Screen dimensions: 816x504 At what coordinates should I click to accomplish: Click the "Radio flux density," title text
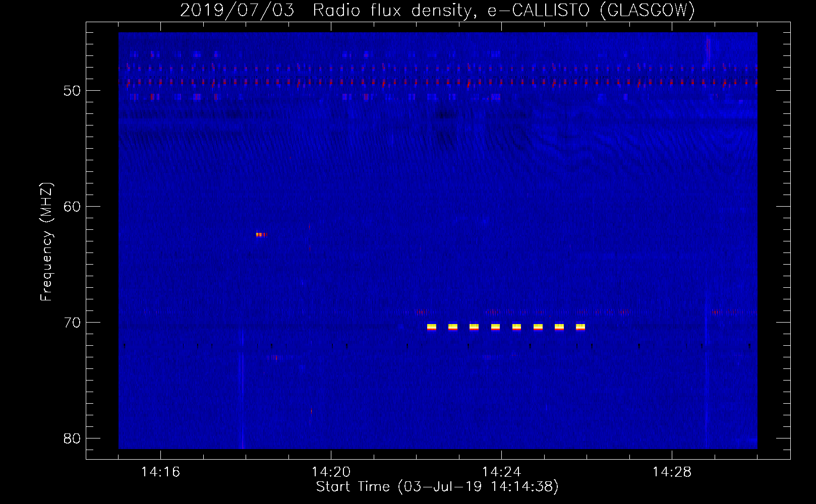coord(395,11)
